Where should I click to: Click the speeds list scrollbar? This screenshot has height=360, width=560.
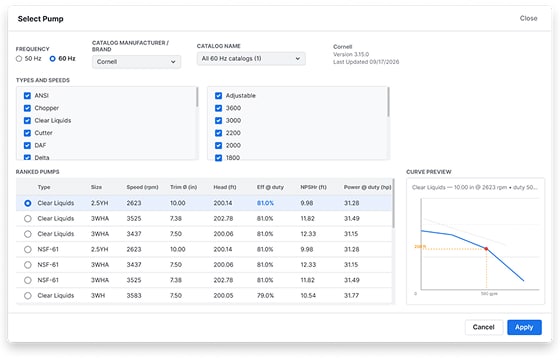[388, 102]
